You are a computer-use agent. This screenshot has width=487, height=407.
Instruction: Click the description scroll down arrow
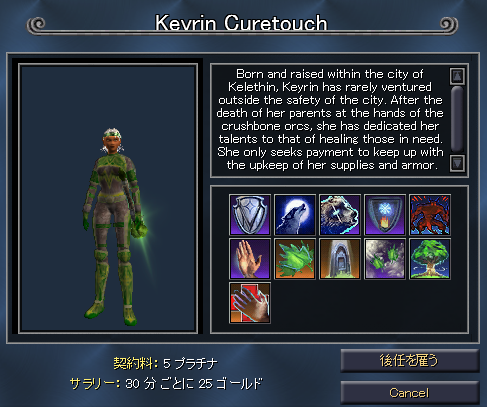tap(457, 163)
